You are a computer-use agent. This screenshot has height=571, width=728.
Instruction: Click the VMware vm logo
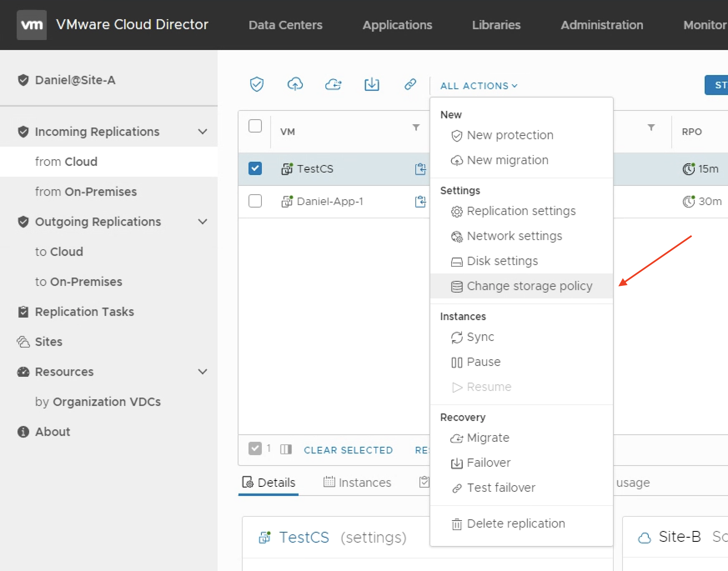click(x=32, y=25)
